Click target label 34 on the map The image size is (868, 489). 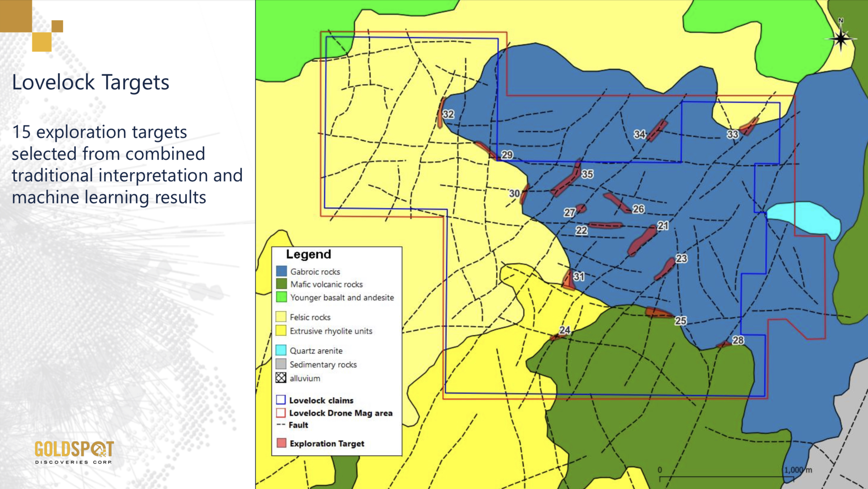click(640, 134)
